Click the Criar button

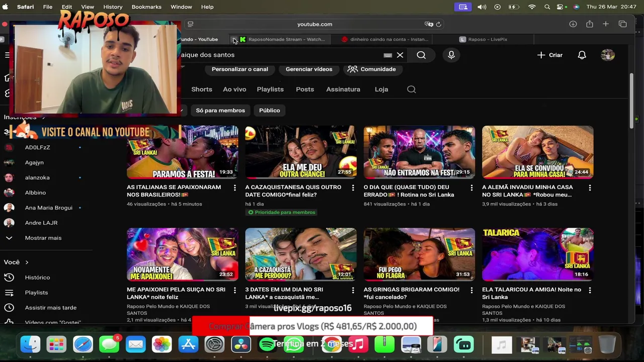coord(549,55)
